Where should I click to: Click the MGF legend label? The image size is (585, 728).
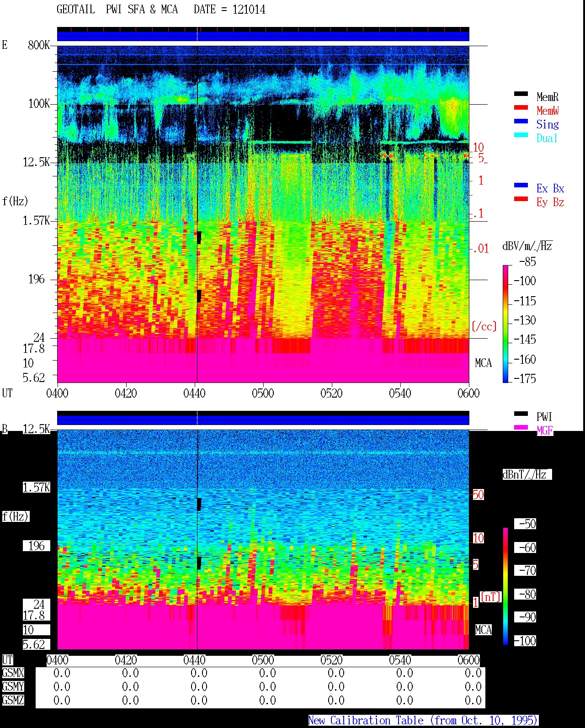click(544, 430)
